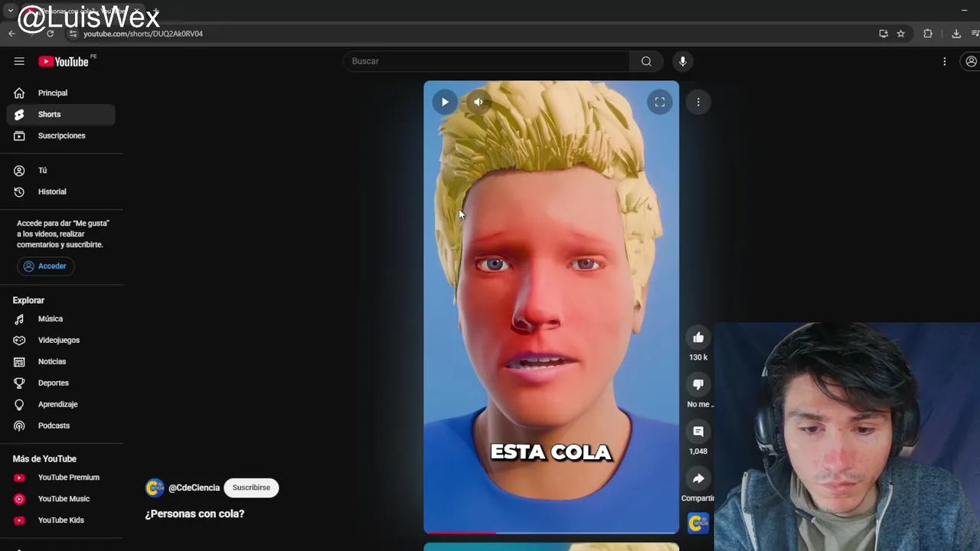Open Música under Explorar
The width and height of the screenshot is (980, 551).
61,318
